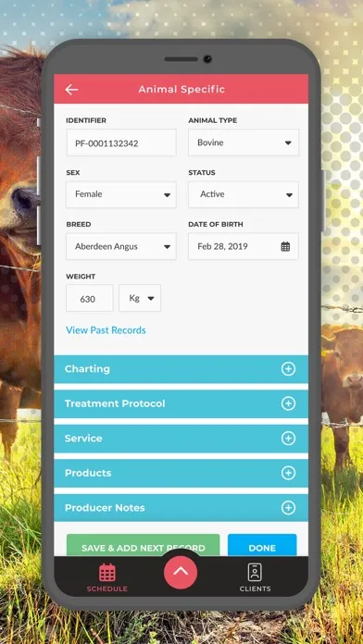Open the Clients tab in bottom bar
Screen dimensions: 363x644
255,578
